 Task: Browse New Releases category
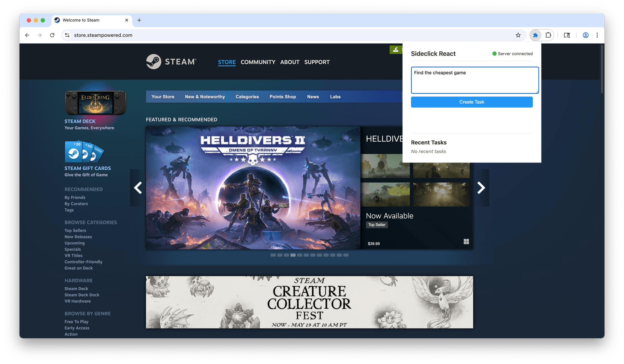click(78, 237)
